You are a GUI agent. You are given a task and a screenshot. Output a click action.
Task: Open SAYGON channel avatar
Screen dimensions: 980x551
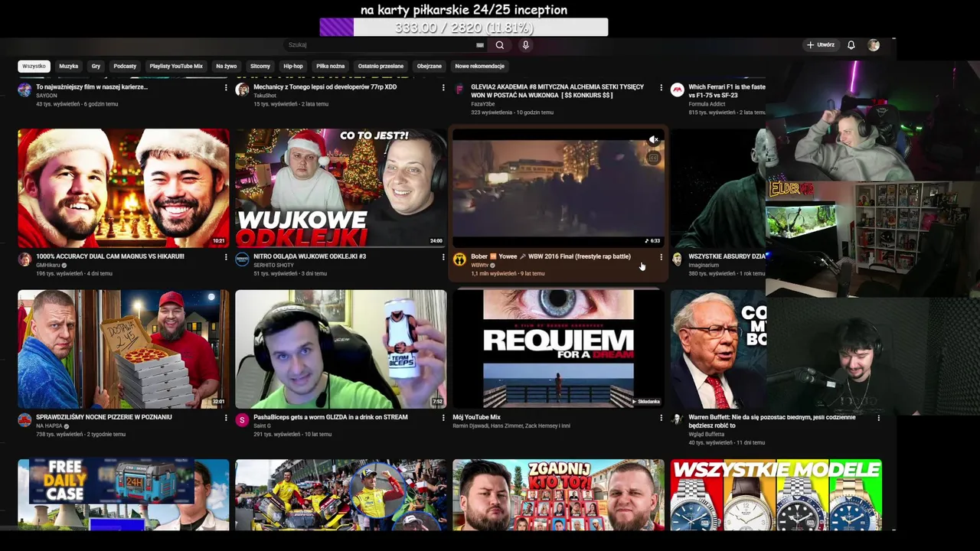pos(24,90)
